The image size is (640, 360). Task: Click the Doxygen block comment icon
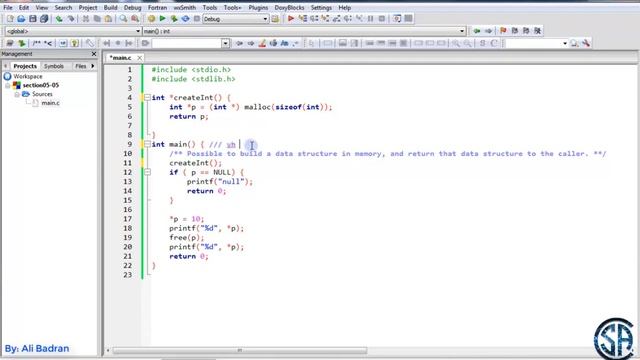coord(37,43)
